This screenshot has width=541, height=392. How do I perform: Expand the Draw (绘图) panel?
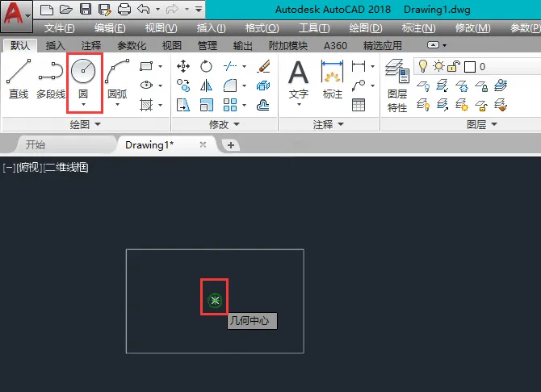pos(85,124)
